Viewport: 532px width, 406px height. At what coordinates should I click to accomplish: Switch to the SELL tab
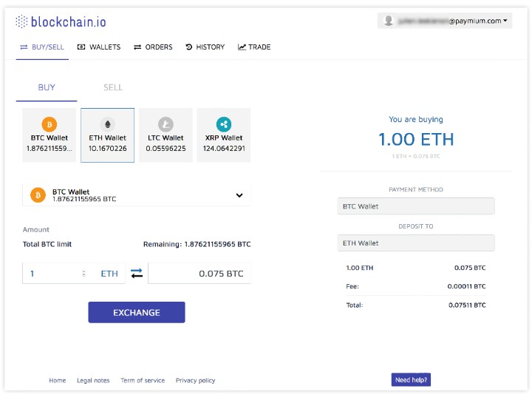113,87
